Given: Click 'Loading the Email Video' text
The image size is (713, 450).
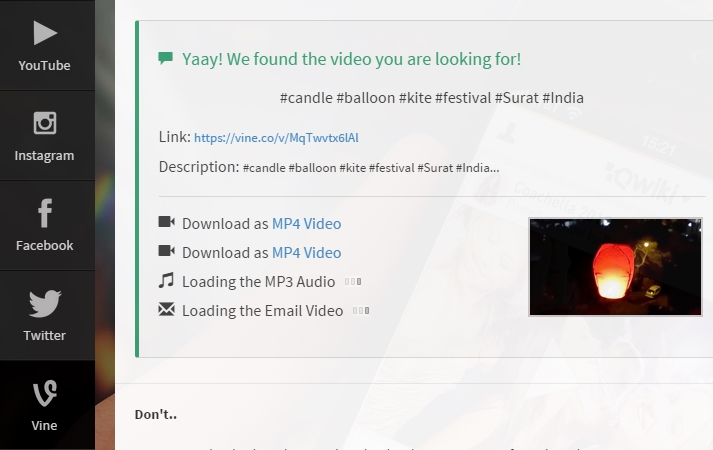Looking at the screenshot, I should click(x=262, y=311).
